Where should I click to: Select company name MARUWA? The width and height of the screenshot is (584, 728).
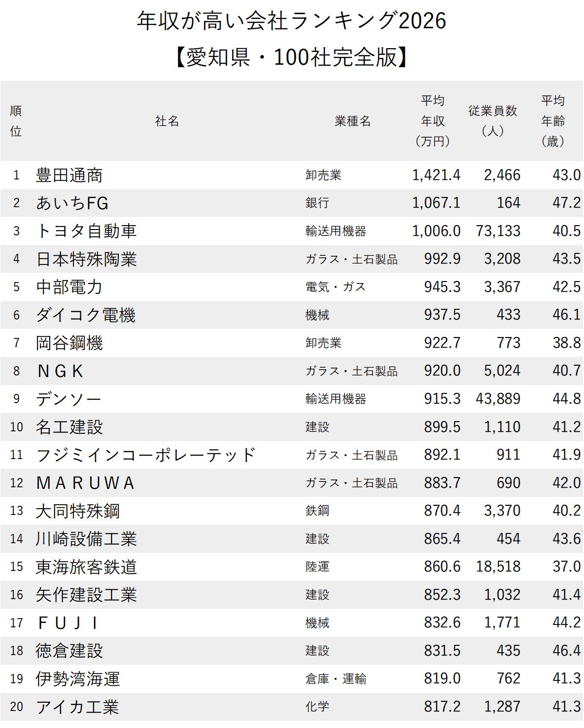click(85, 483)
